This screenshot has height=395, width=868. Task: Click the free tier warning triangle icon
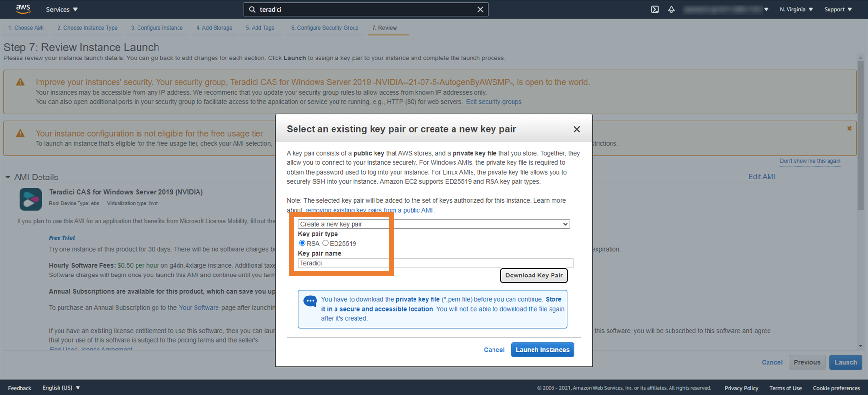pyautogui.click(x=20, y=133)
